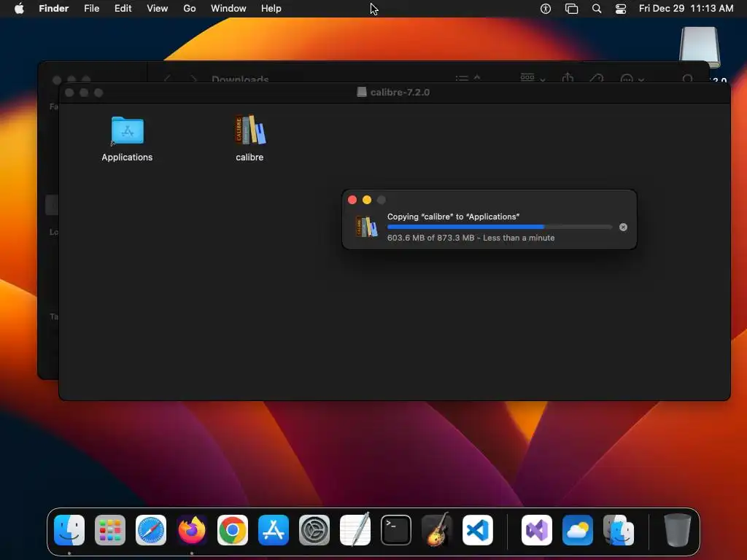Open the Weather app from the Dock
Image resolution: width=747 pixels, height=560 pixels.
tap(578, 530)
